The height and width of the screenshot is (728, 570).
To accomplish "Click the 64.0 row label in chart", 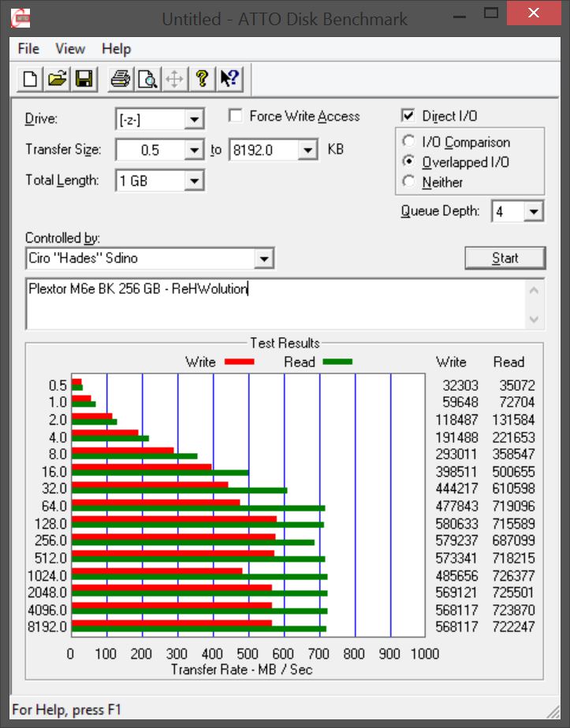I will (x=54, y=506).
